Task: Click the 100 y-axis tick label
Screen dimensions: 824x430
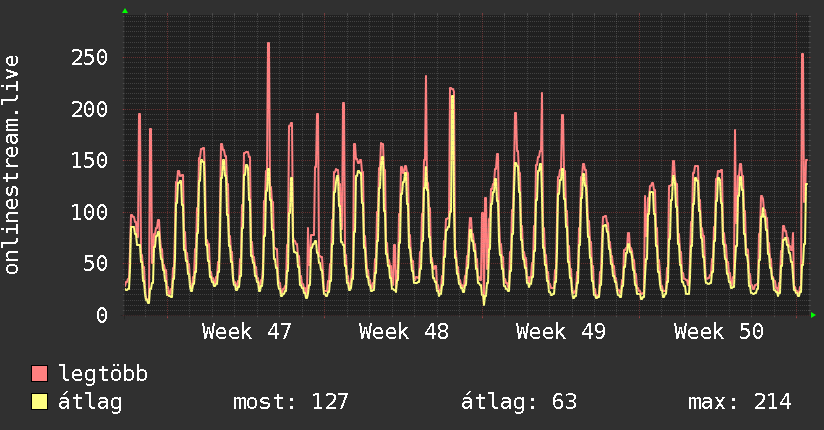Action: point(89,212)
